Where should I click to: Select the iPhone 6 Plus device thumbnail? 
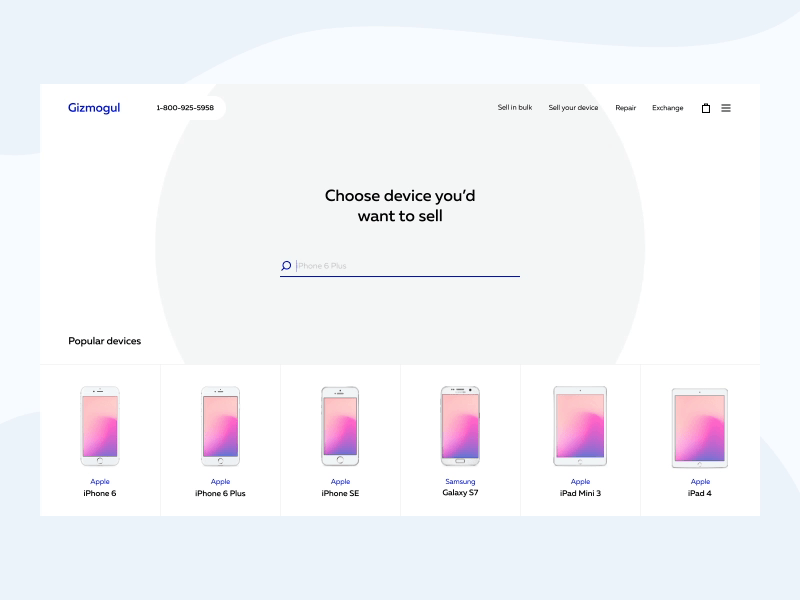click(220, 424)
